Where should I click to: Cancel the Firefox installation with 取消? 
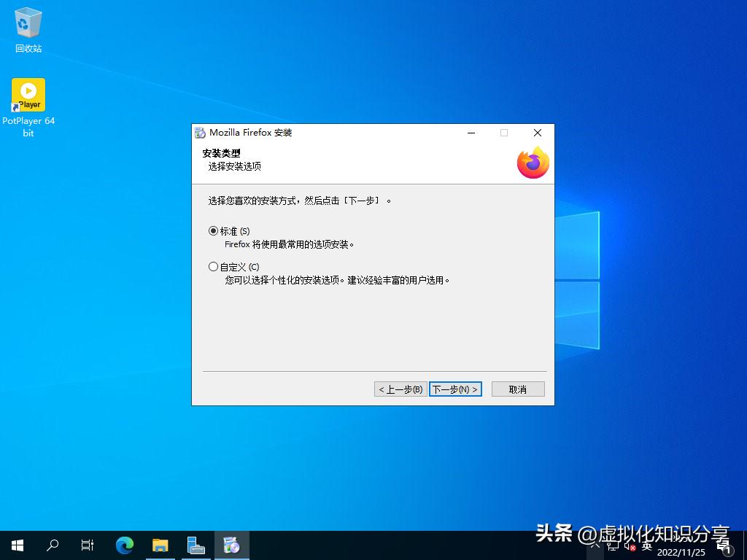(517, 389)
